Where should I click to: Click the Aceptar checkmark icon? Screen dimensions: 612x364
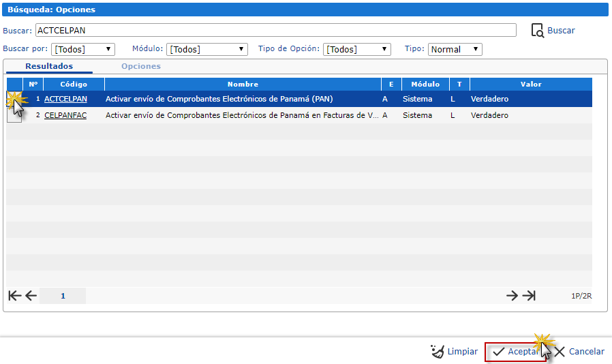[x=498, y=352]
